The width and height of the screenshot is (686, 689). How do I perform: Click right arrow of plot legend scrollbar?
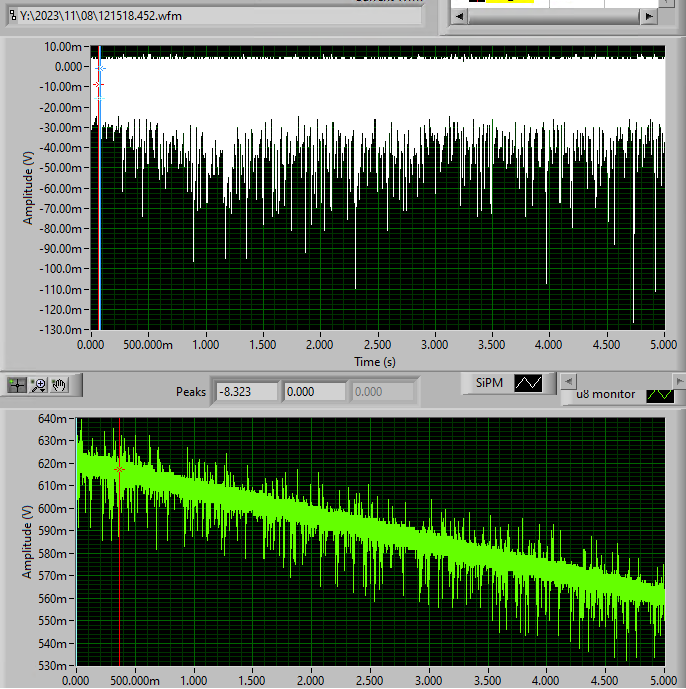pyautogui.click(x=679, y=381)
